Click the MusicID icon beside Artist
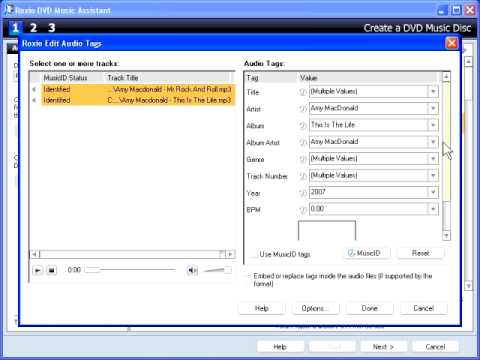 point(303,109)
